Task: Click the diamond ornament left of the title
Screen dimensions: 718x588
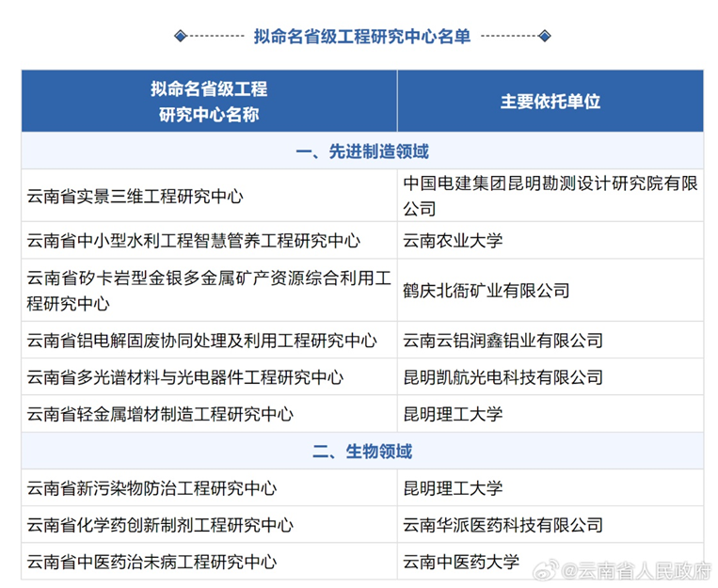Action: click(x=181, y=36)
